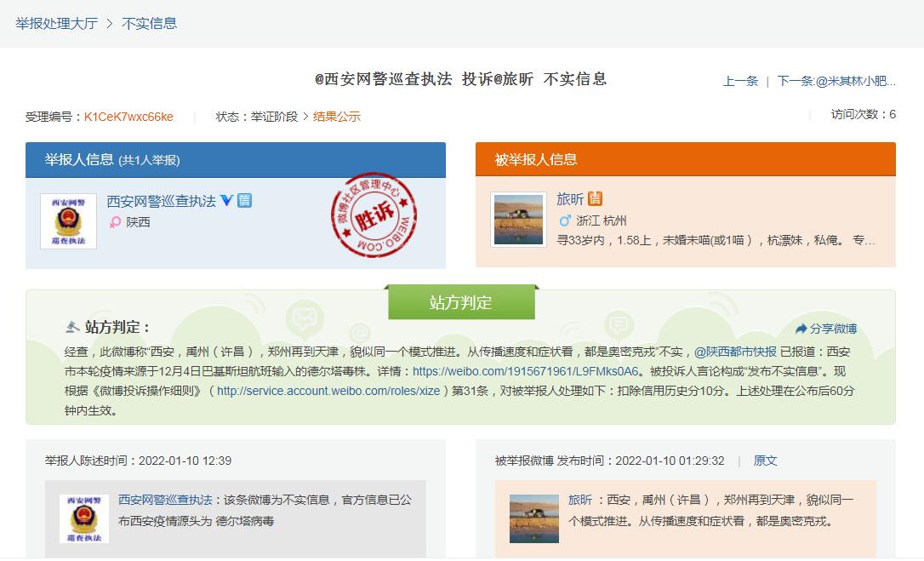The height and width of the screenshot is (561, 924).
Task: Open 不实信息 breadcrumb link
Action: coord(149,24)
